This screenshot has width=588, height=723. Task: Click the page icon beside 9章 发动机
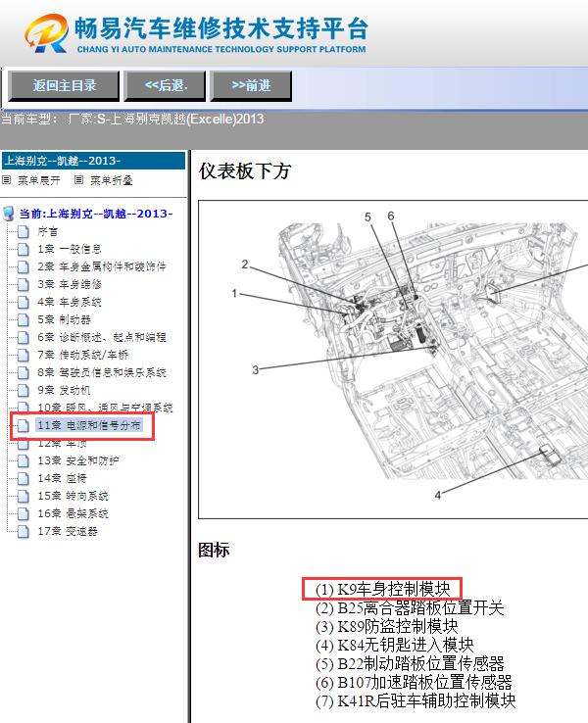[x=24, y=390]
